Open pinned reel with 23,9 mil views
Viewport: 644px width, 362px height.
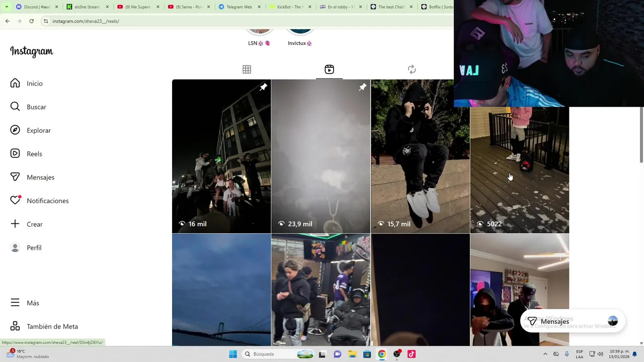click(x=320, y=156)
